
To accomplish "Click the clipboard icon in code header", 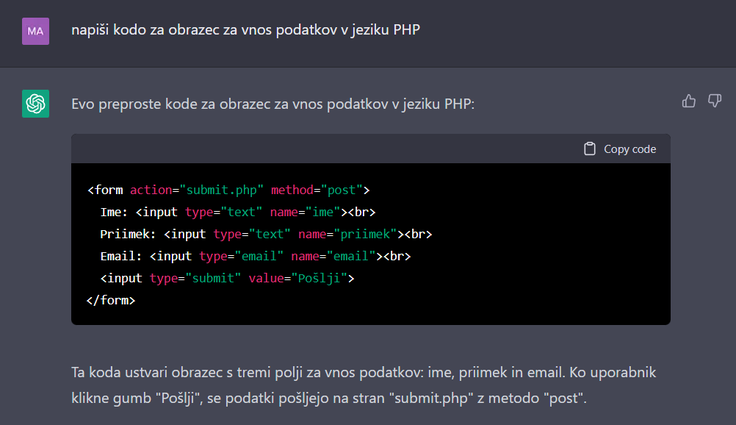I will click(x=590, y=149).
